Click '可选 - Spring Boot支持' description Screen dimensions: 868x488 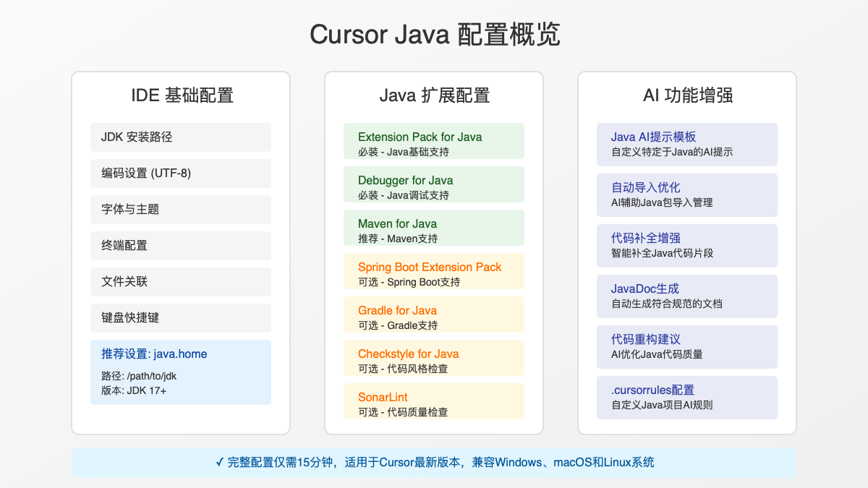[x=409, y=282]
